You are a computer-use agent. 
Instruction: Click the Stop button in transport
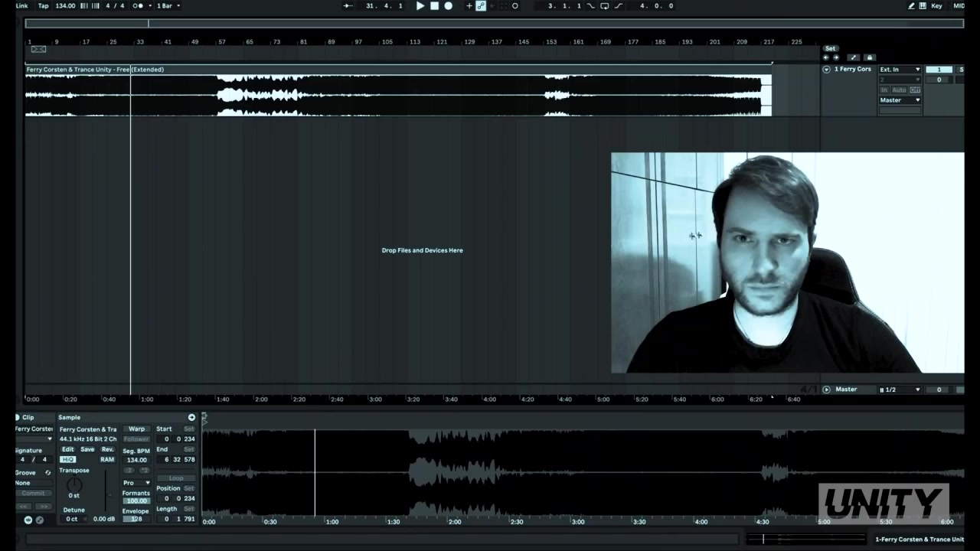(x=434, y=6)
